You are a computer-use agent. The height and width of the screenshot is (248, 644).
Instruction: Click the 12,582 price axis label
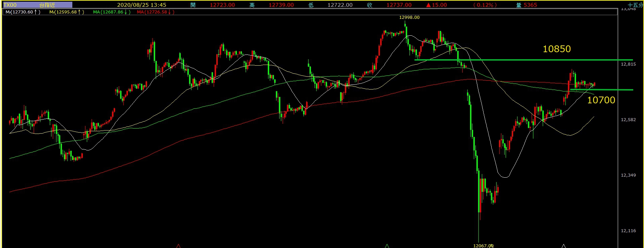click(628, 120)
